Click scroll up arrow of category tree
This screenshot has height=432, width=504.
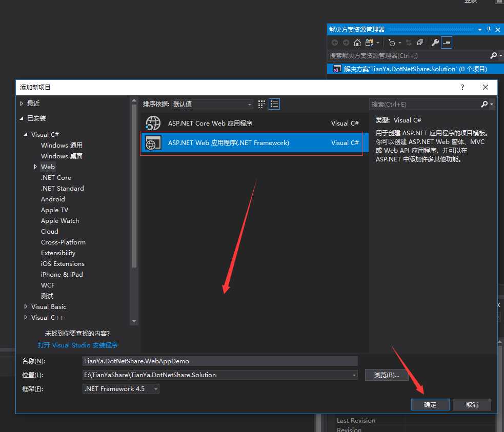[134, 100]
